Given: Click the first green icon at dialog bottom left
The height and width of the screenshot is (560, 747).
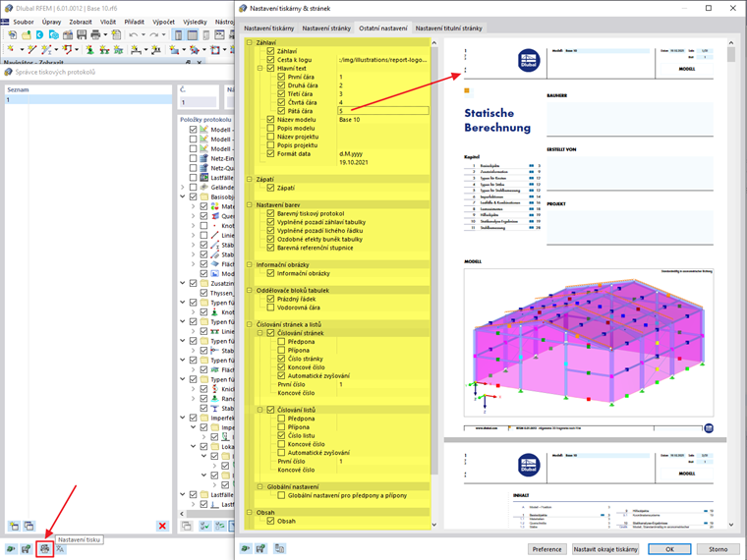Looking at the screenshot, I should coord(246,548).
